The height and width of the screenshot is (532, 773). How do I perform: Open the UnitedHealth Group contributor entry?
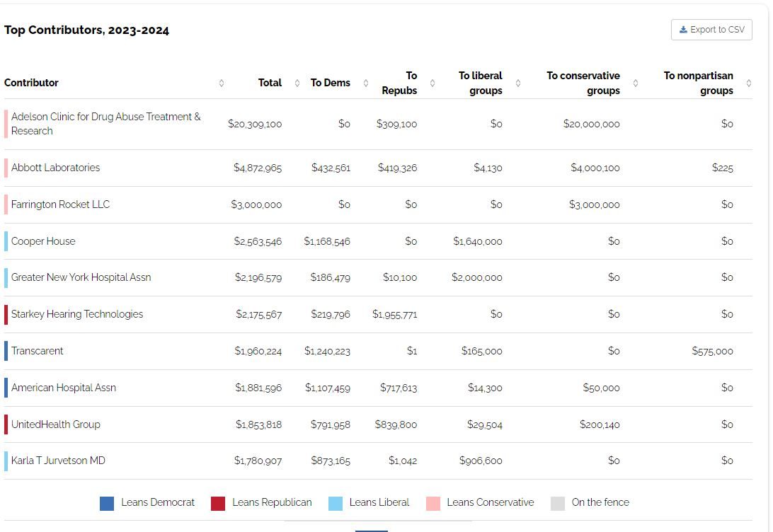[x=55, y=424]
